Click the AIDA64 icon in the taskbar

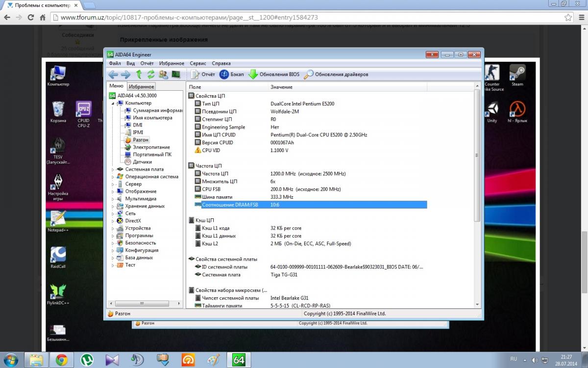(239, 360)
